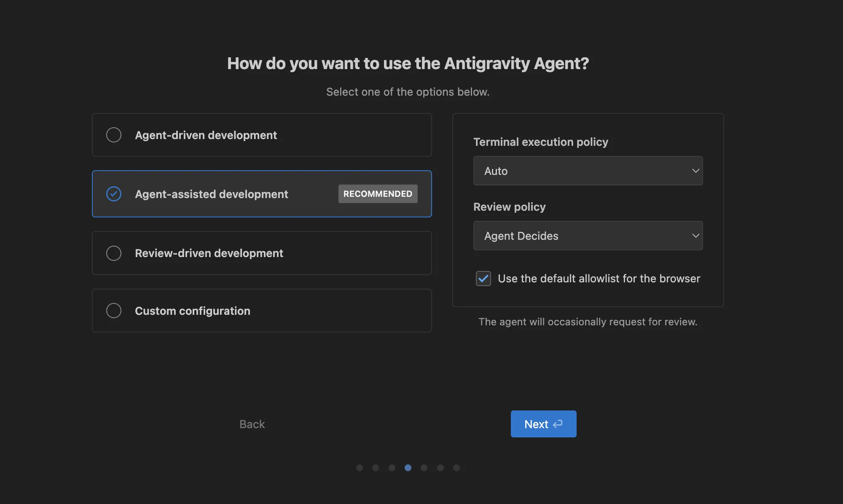Choose Review-driven development radio option
Image resolution: width=843 pixels, height=504 pixels.
click(x=114, y=253)
